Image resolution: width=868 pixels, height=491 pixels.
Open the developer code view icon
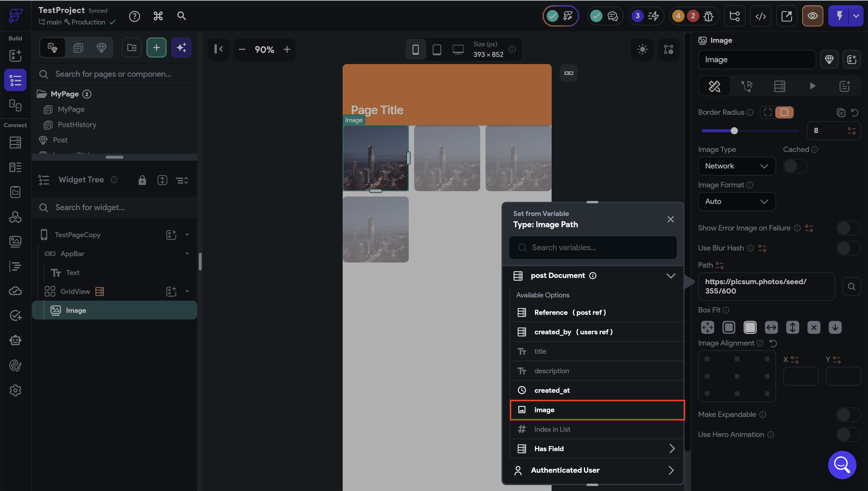(x=760, y=16)
